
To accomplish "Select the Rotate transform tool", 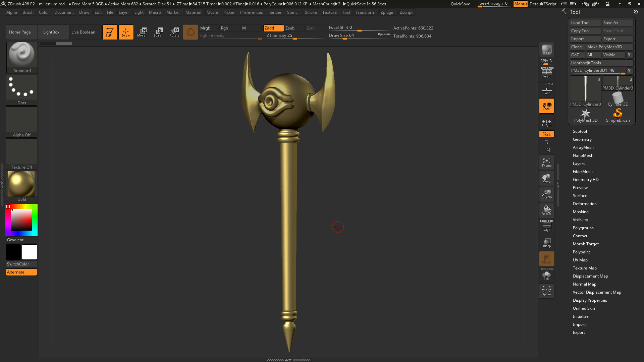I will pos(174,32).
